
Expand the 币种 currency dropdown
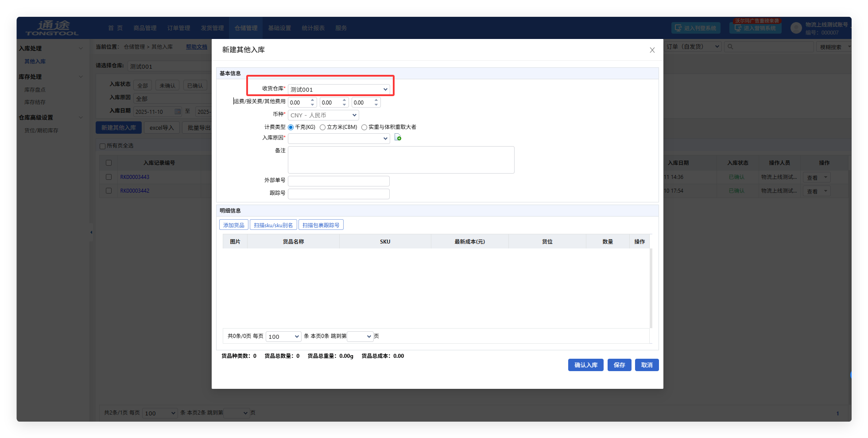tap(323, 115)
